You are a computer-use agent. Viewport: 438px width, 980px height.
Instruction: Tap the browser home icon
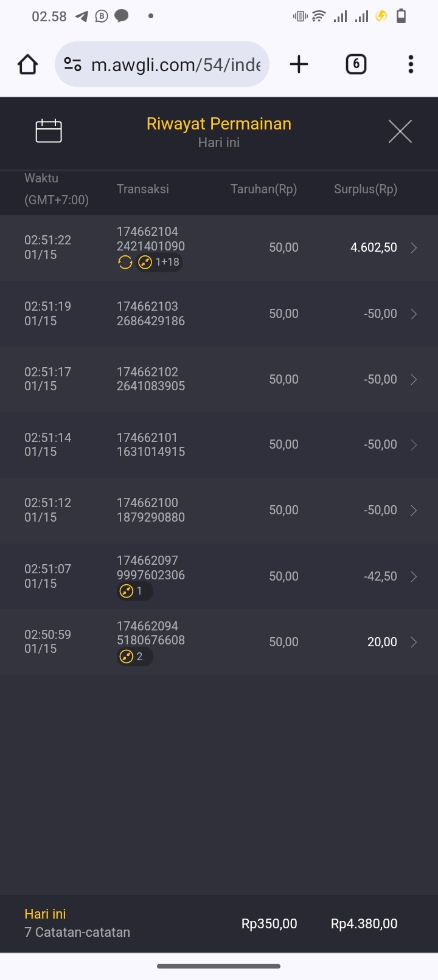click(27, 64)
